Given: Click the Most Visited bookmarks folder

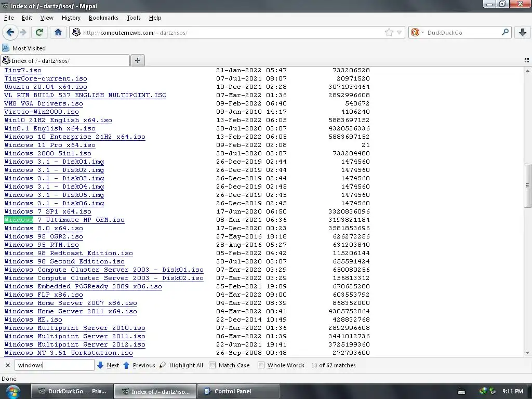Looking at the screenshot, I should (x=24, y=48).
